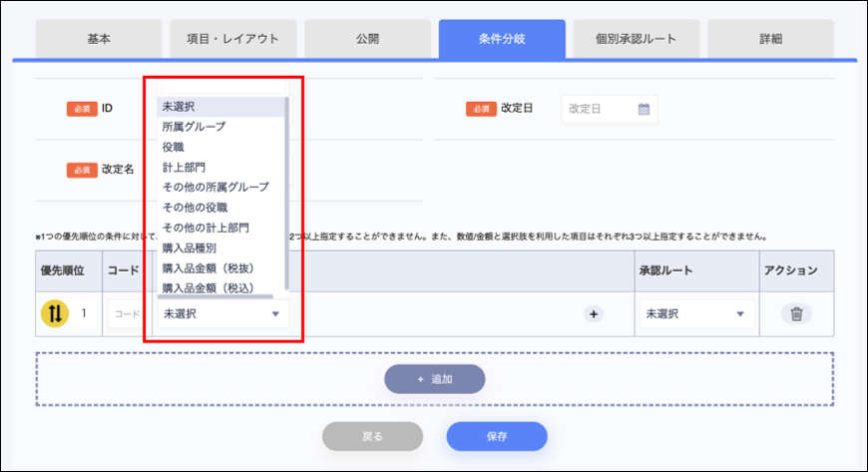868x472 pixels.
Task: Click the 改定日 date input field
Action: pos(610,109)
